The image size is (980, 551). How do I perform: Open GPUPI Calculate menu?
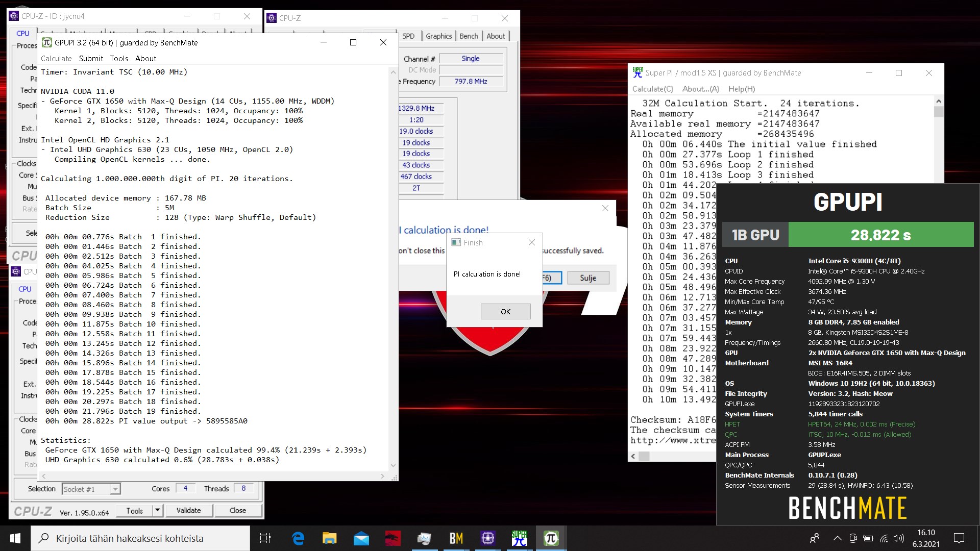click(x=56, y=59)
